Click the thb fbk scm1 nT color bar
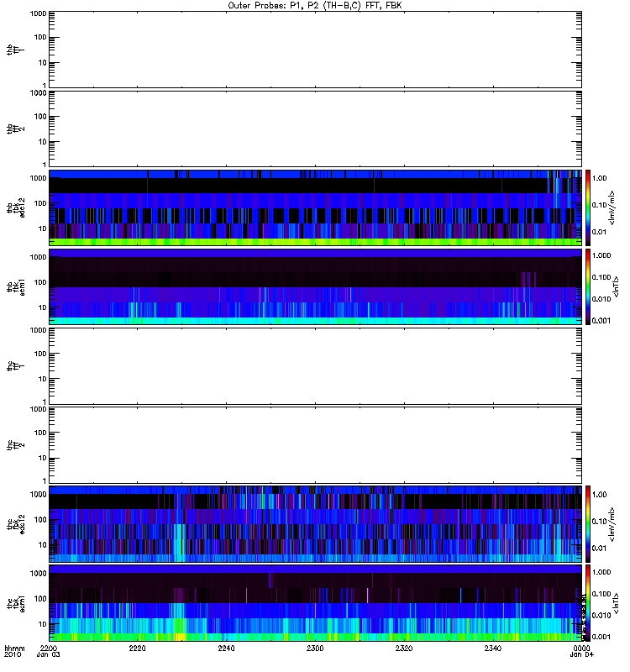This screenshot has width=630, height=672. 588,286
